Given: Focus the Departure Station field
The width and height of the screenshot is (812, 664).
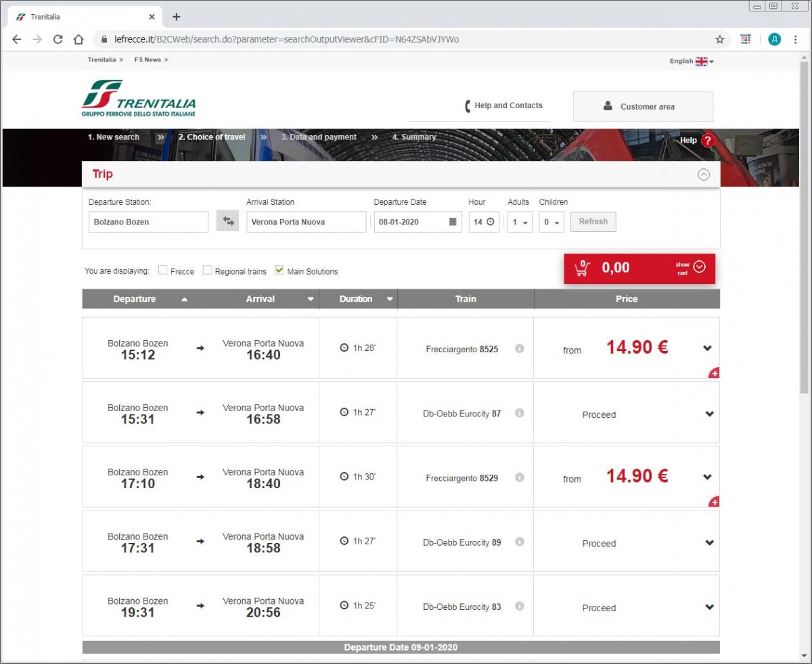Looking at the screenshot, I should pos(148,222).
